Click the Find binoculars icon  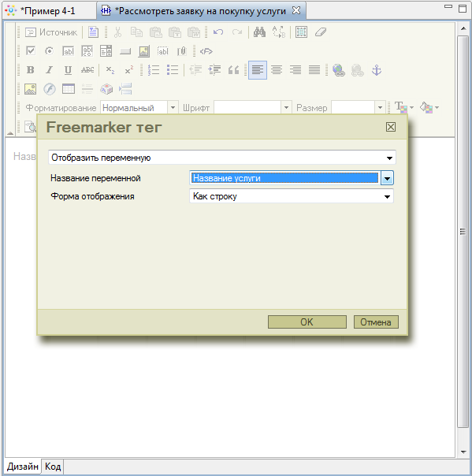[259, 32]
